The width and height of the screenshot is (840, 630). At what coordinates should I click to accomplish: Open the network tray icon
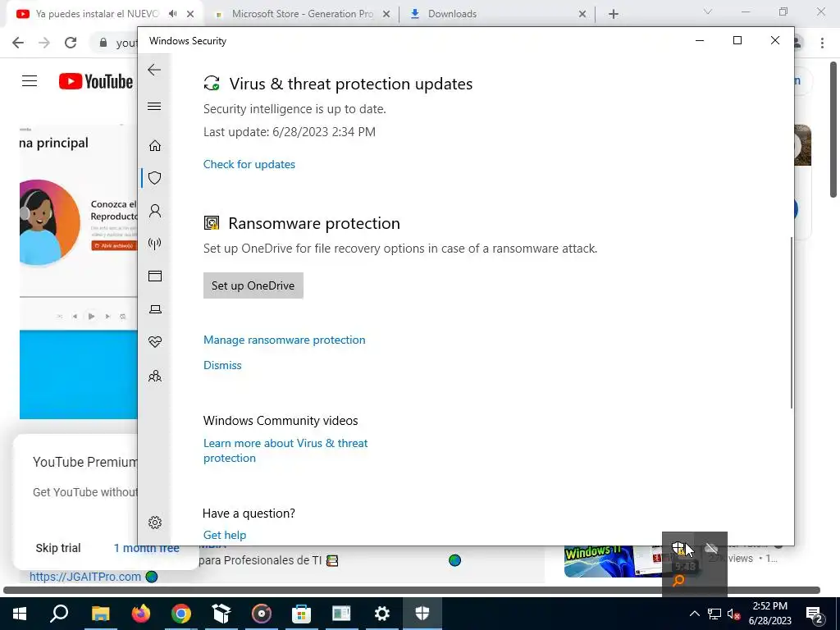pyautogui.click(x=714, y=614)
